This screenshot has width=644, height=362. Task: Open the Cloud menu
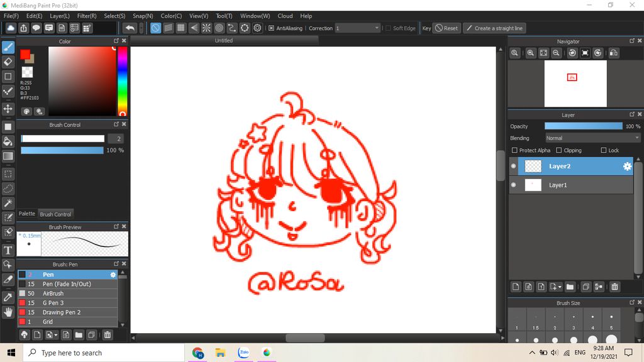285,16
